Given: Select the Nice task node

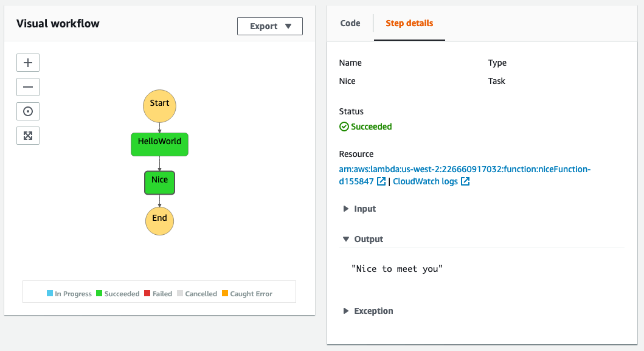Looking at the screenshot, I should click(x=159, y=182).
